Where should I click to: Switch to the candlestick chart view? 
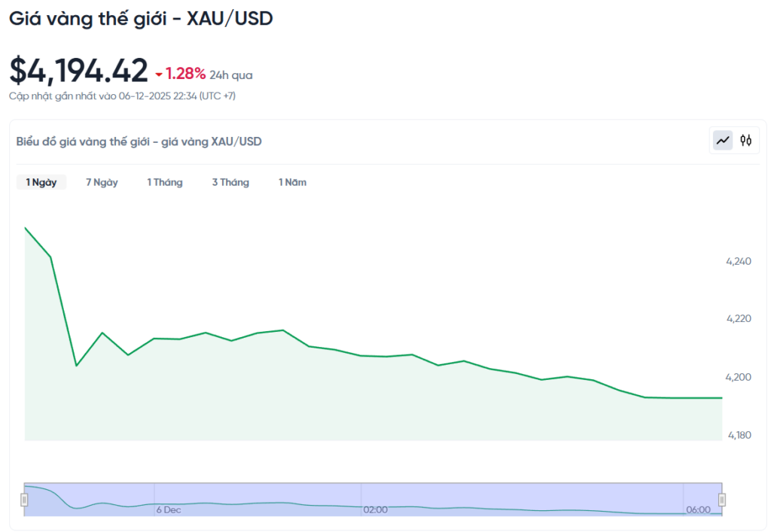746,140
